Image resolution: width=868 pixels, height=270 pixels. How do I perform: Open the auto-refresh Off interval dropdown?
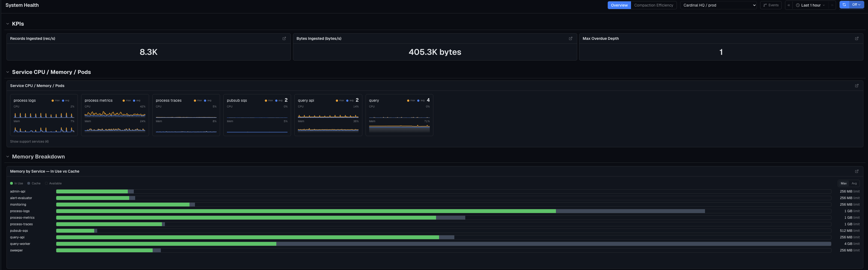[856, 5]
